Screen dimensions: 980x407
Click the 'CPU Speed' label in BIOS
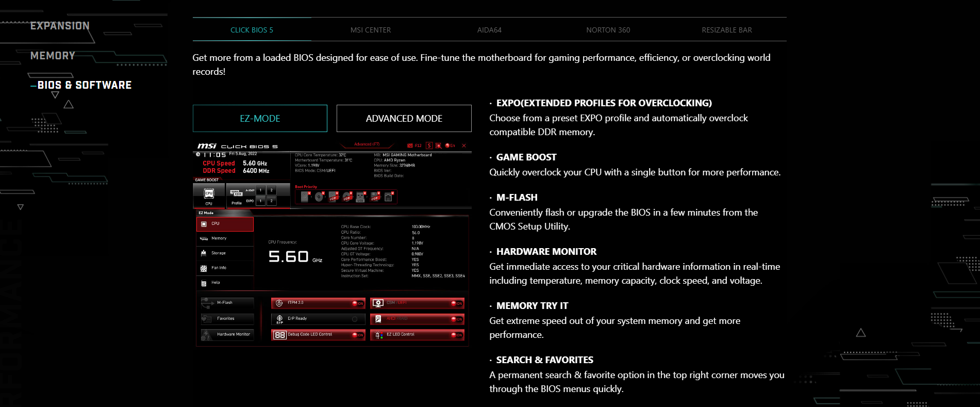coord(219,163)
